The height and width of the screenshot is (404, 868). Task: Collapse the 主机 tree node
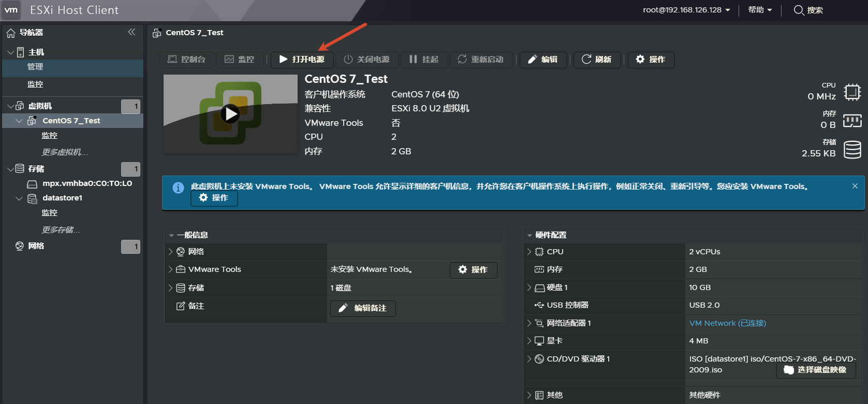tap(10, 52)
